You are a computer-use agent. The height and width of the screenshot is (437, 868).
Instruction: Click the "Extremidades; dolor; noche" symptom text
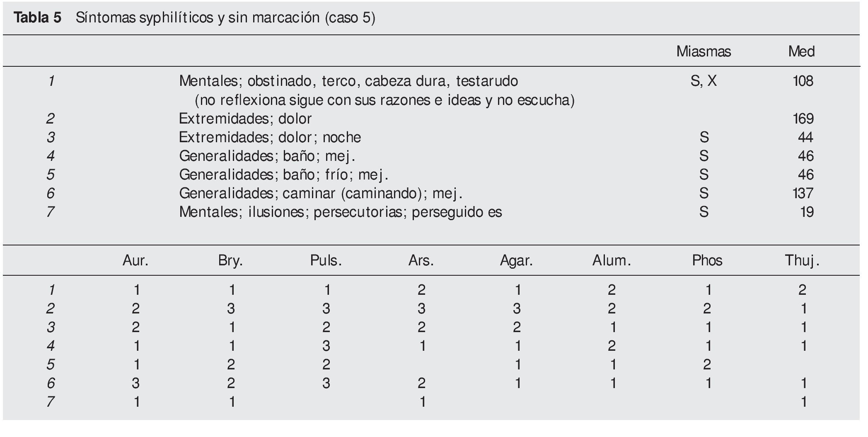270,137
